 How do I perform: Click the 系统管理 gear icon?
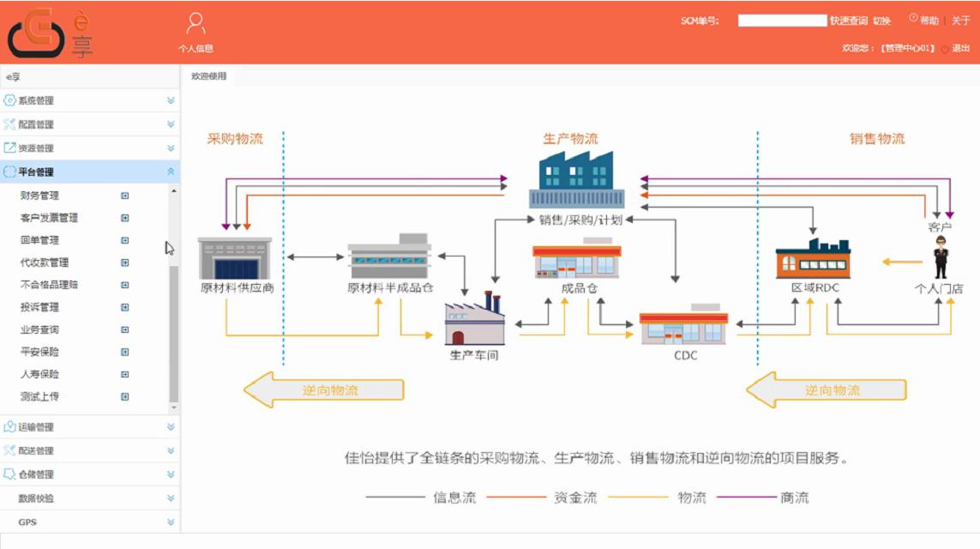[9, 100]
